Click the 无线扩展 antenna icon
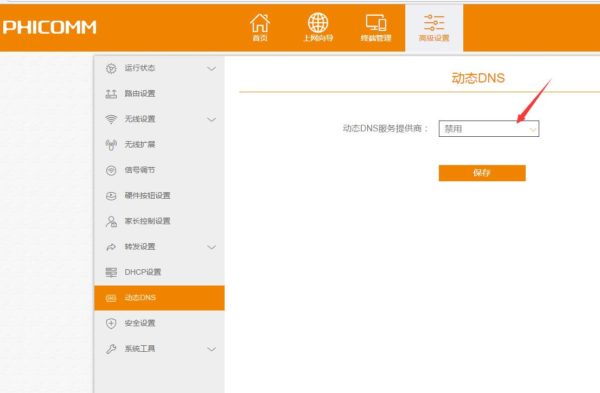 coord(111,145)
